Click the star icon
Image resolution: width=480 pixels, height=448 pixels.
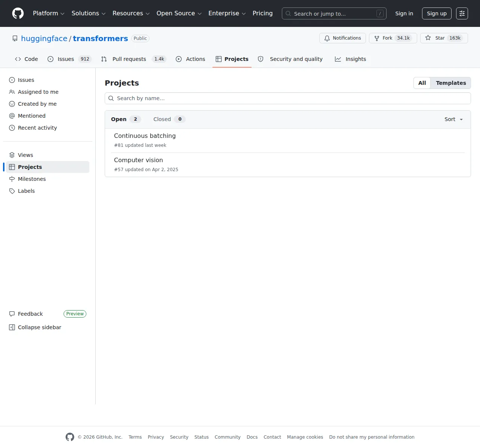click(428, 38)
